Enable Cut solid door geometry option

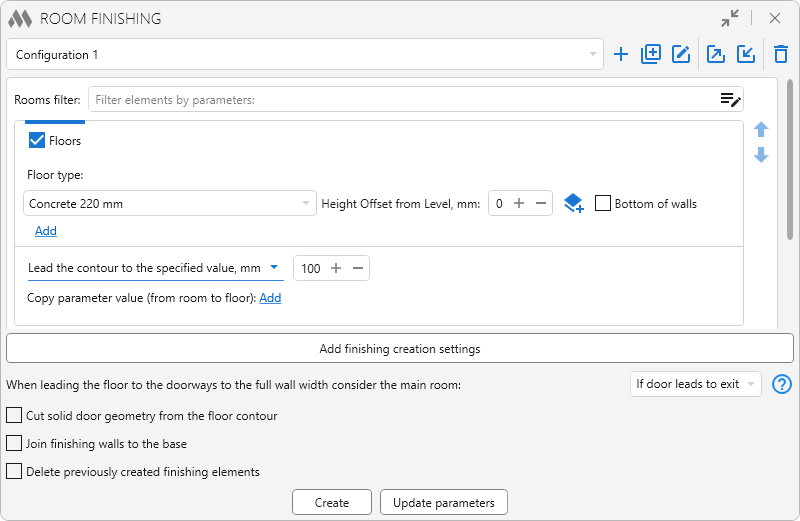(14, 415)
